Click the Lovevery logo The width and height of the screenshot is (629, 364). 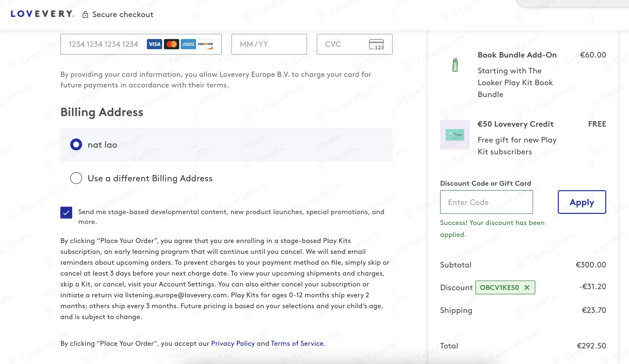42,14
